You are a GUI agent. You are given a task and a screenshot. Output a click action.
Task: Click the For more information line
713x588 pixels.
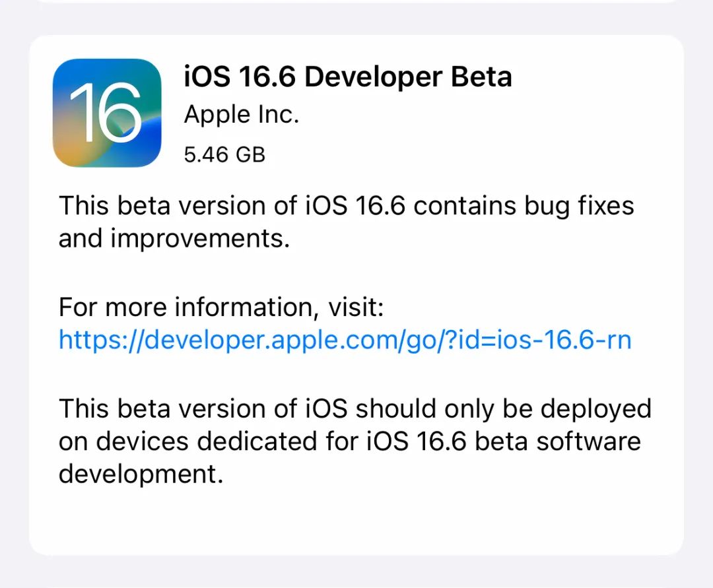pyautogui.click(x=222, y=306)
